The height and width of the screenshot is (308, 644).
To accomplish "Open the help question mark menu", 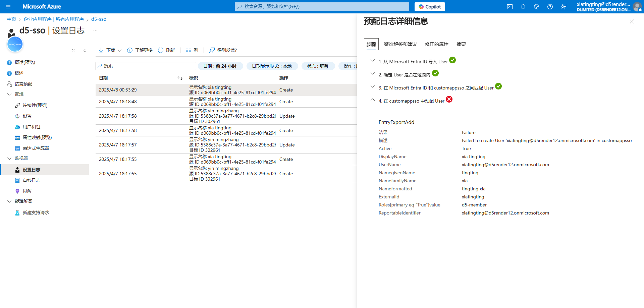I will [550, 7].
